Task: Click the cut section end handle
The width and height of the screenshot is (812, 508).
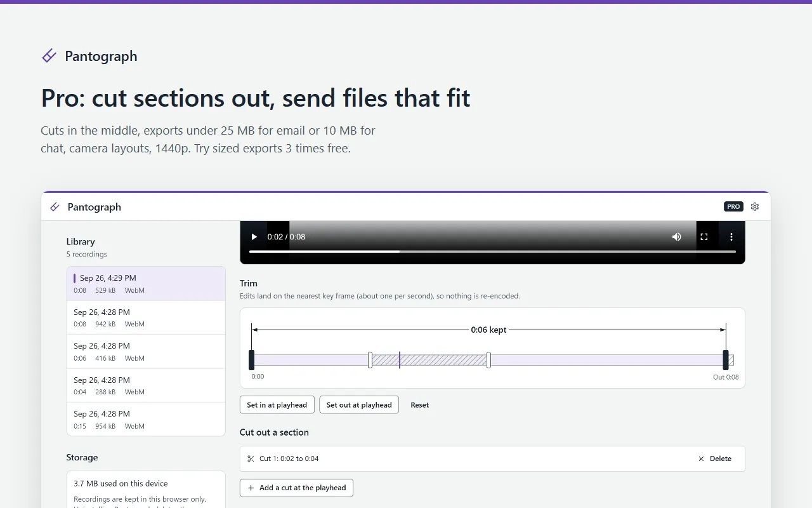Action: point(488,360)
